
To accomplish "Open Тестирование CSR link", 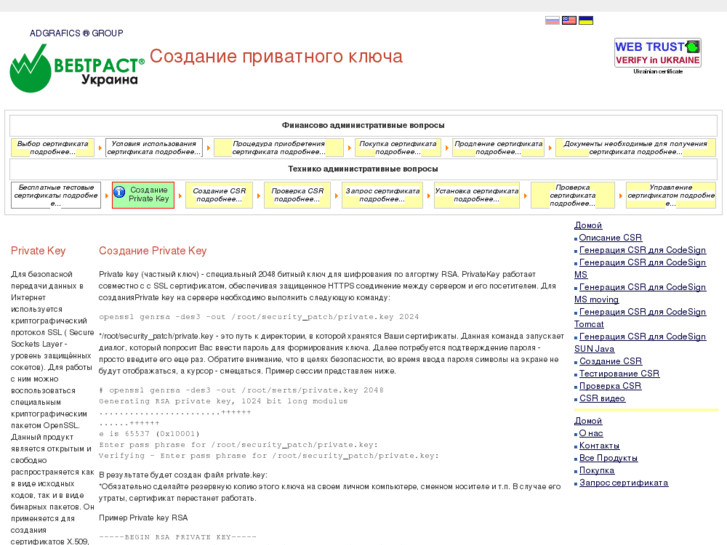I will point(619,374).
